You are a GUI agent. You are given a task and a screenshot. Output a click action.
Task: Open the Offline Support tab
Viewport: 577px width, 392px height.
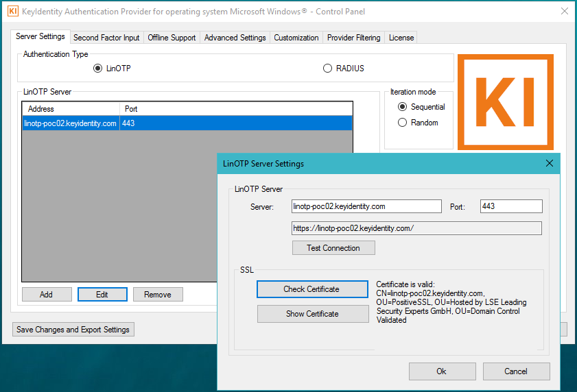[x=172, y=38]
